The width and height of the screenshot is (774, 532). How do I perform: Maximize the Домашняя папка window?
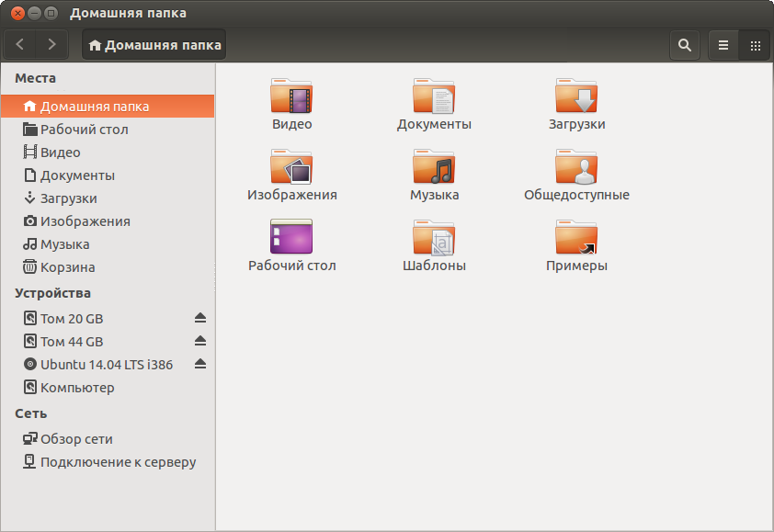pos(51,14)
